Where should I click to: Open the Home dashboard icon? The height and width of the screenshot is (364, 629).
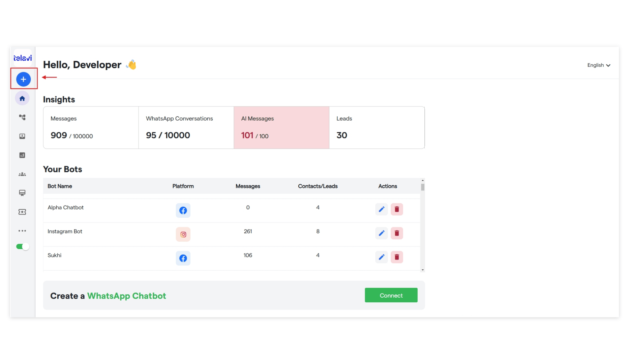(22, 98)
